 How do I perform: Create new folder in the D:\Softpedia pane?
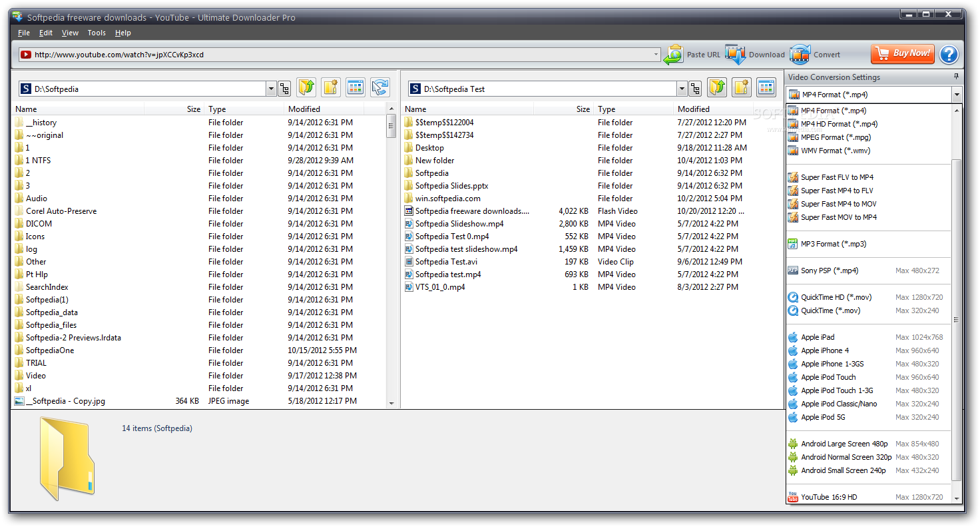tap(331, 87)
